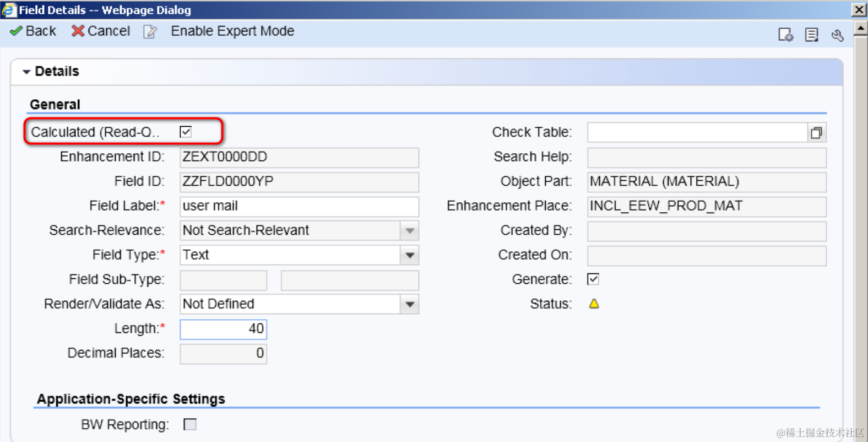Screen dimensions: 868x442
Task: Click the Enhancement ID field
Action: (x=299, y=158)
